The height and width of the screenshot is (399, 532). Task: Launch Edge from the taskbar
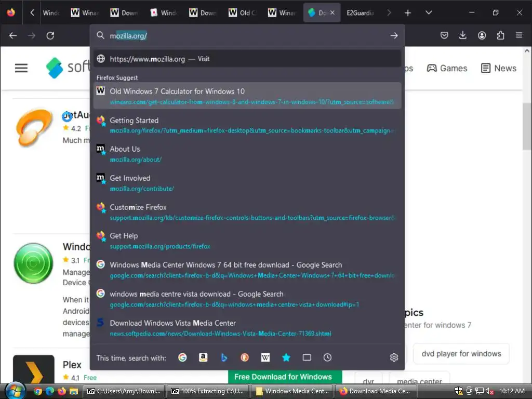point(50,391)
